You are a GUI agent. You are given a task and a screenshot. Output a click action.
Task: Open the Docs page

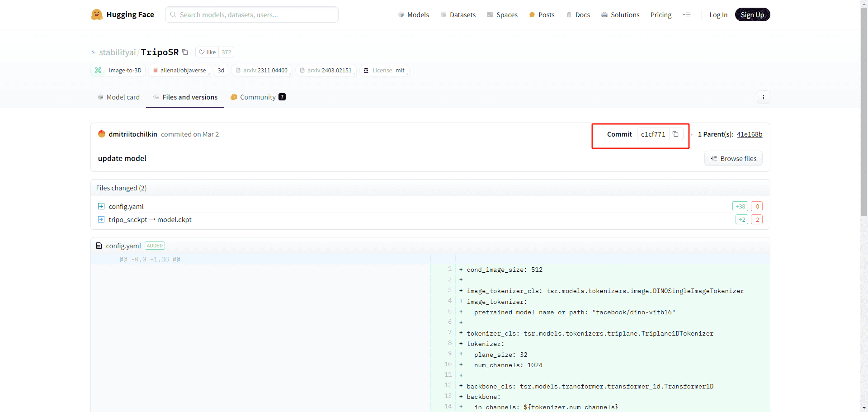tap(578, 15)
